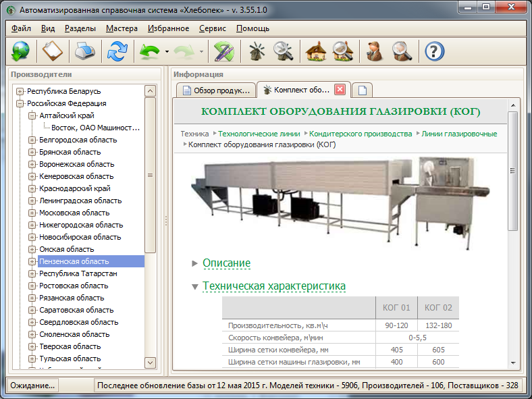Click the green back arrow
Viewport: 532px width, 399px height.
149,51
